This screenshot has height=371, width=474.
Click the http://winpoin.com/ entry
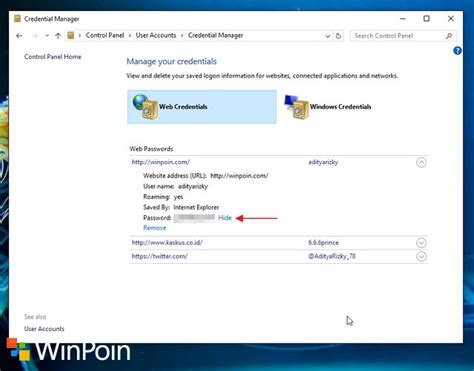pyautogui.click(x=161, y=162)
